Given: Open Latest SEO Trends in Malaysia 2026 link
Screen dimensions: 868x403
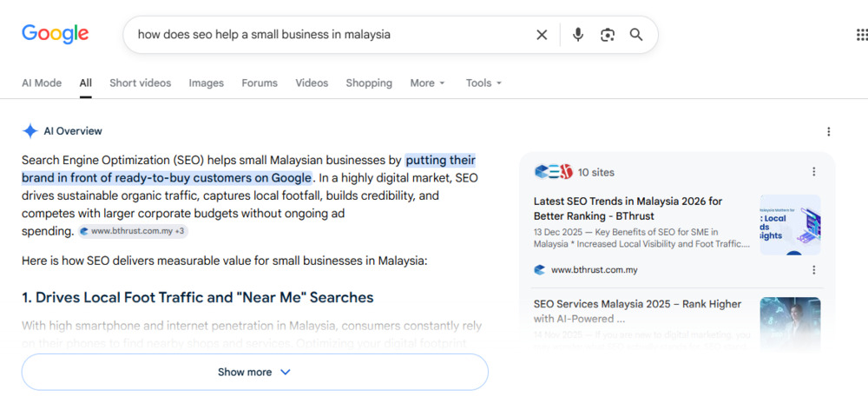Looking at the screenshot, I should [x=628, y=208].
